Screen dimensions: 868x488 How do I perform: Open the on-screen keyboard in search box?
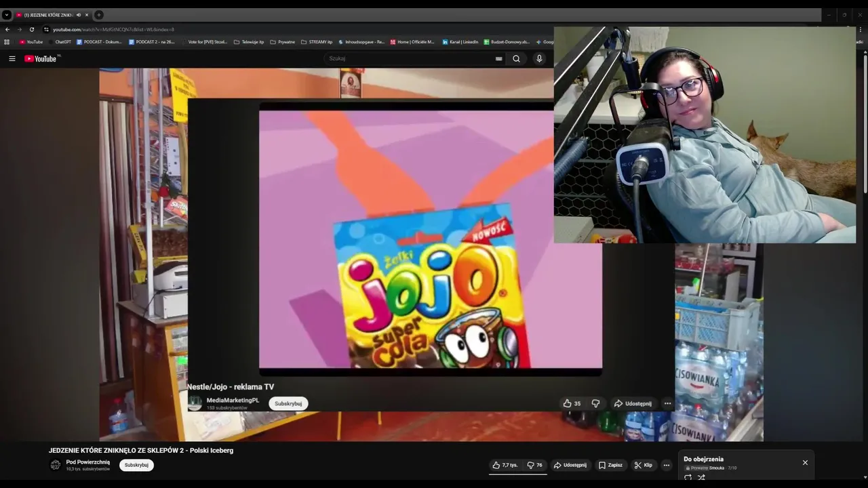499,59
